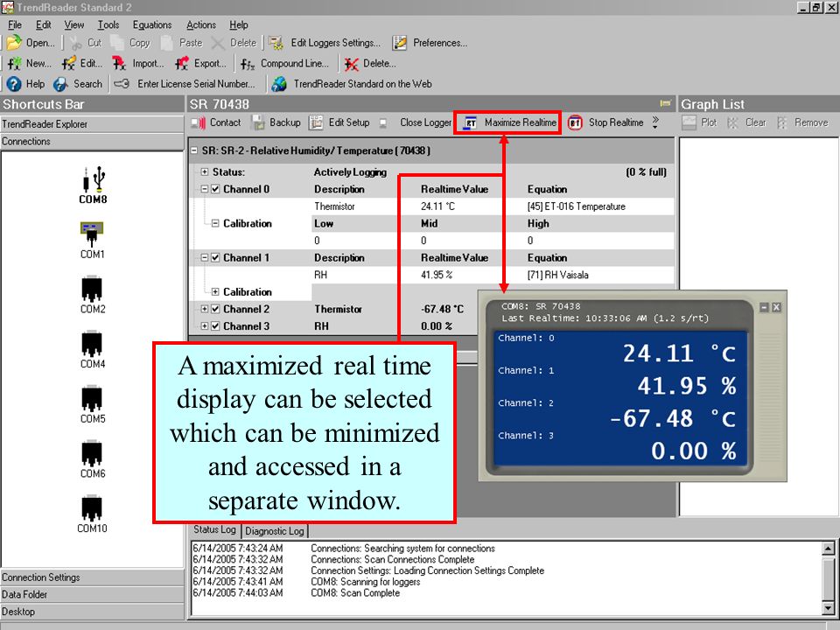The height and width of the screenshot is (630, 840).
Task: Click Compound Line equation icon
Action: pos(248,64)
